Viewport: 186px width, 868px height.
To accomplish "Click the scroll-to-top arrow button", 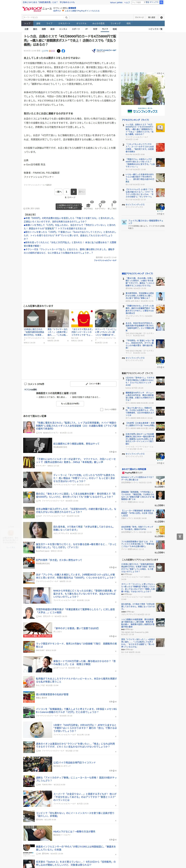I will (180, 537).
